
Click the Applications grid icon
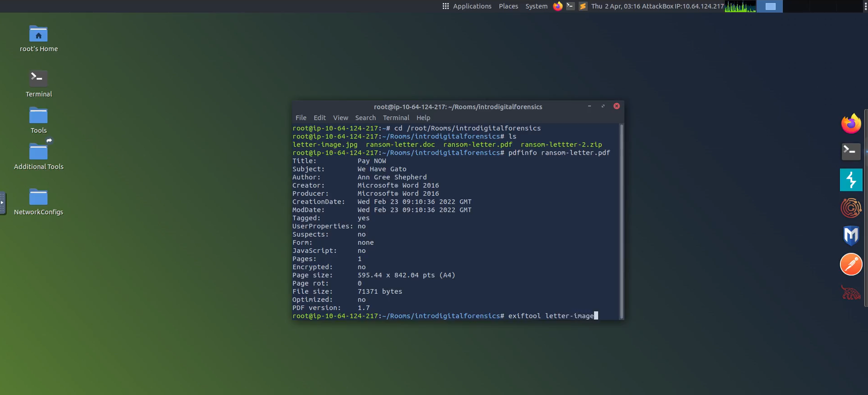[445, 6]
